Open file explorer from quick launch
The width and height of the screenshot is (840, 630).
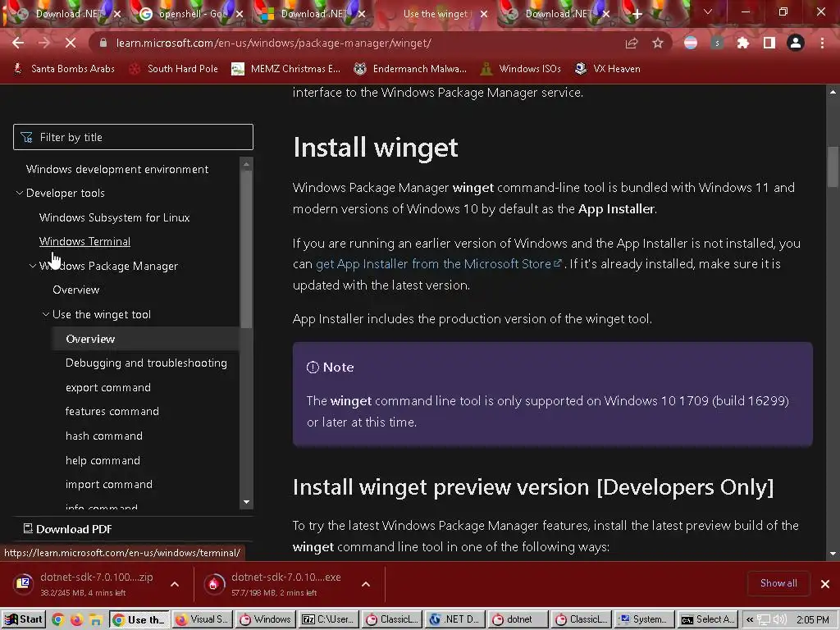point(96,620)
